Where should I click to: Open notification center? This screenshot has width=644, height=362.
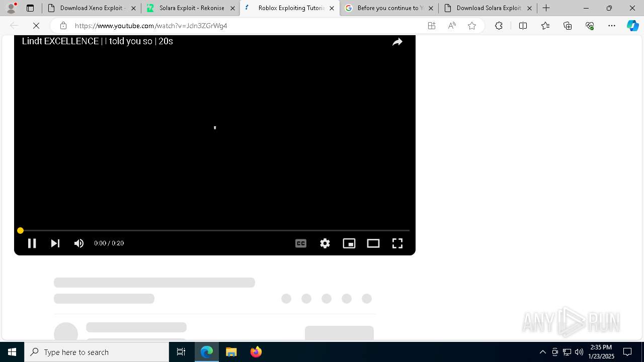pos(627,352)
